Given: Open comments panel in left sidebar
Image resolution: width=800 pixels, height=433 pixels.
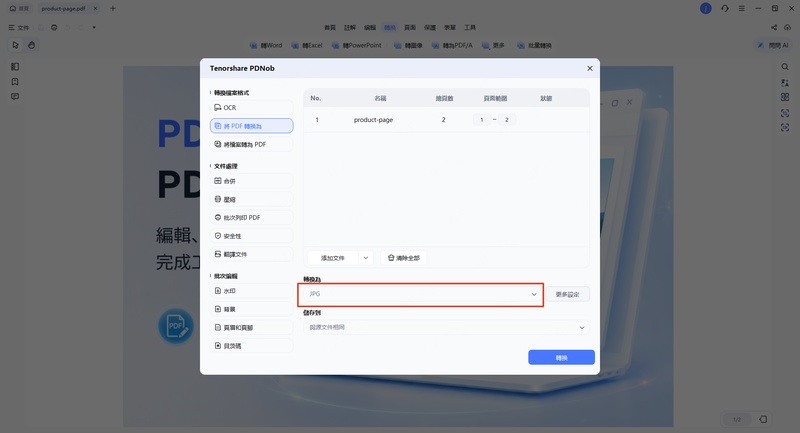Looking at the screenshot, I should coord(15,96).
